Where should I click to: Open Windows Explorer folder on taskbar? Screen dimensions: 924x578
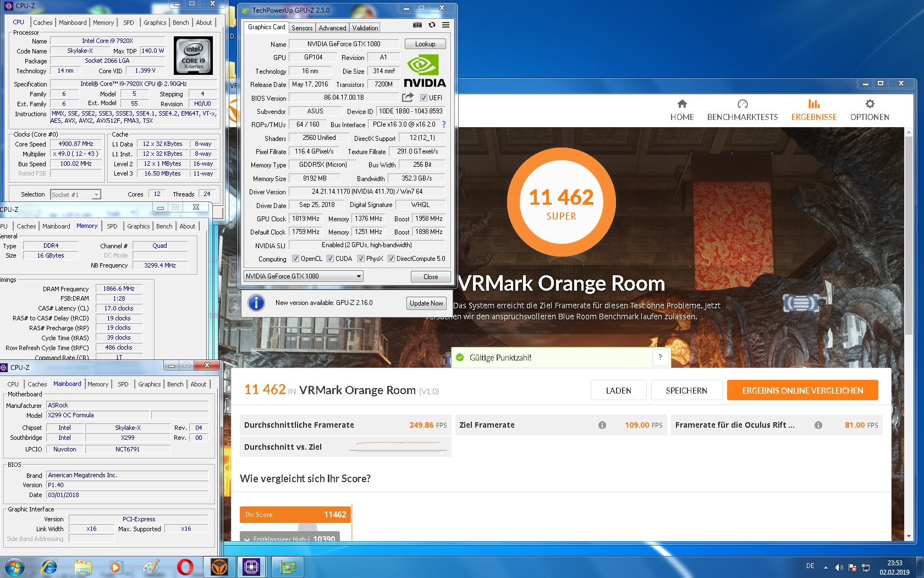coord(83,567)
